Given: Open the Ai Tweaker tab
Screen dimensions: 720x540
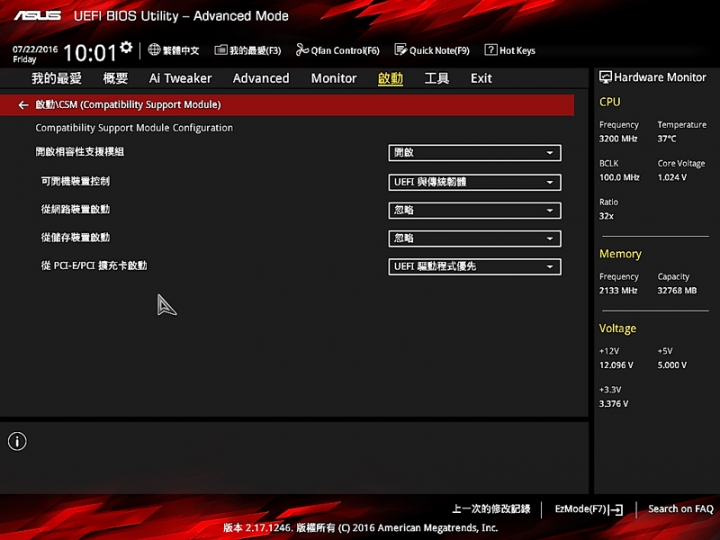Looking at the screenshot, I should 180,79.
